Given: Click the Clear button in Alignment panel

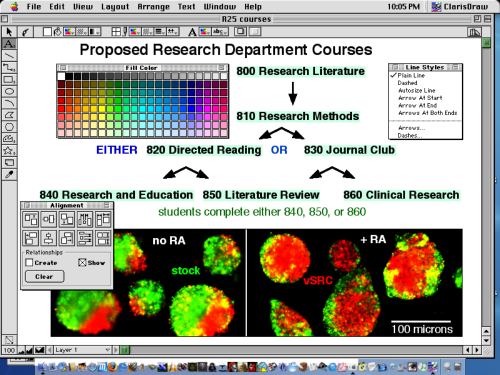Looking at the screenshot, I should 44,277.
